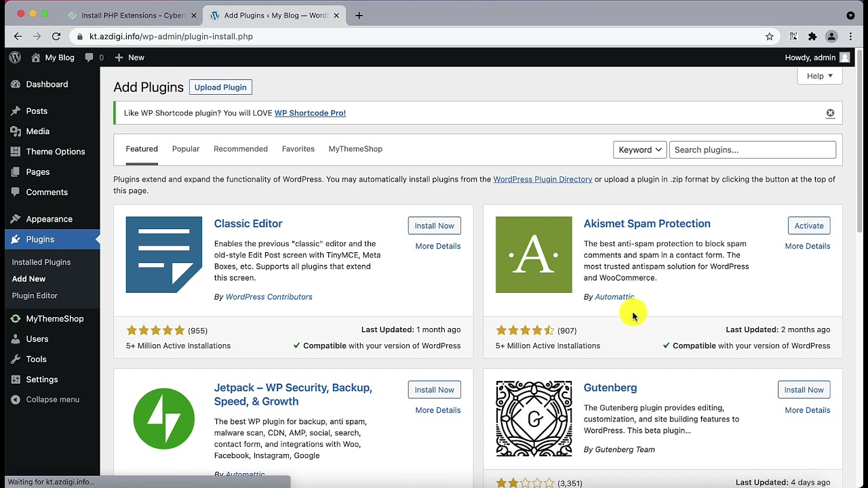Reload the current page

pos(56,37)
